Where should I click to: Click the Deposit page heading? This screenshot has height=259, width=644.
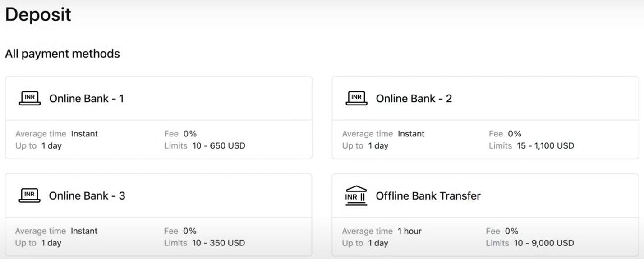point(38,14)
